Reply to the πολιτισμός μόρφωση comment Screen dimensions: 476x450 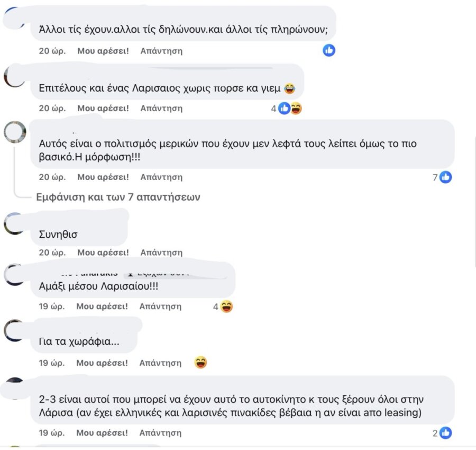coord(161,177)
